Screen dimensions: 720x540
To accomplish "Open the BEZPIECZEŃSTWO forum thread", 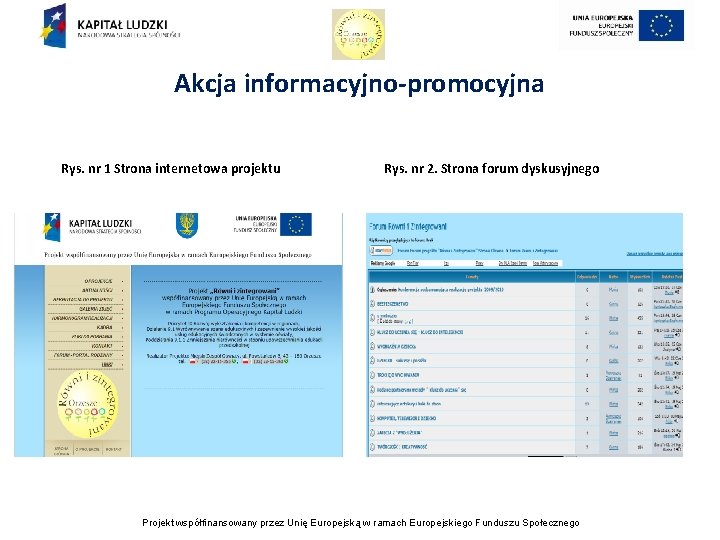I will [x=393, y=304].
